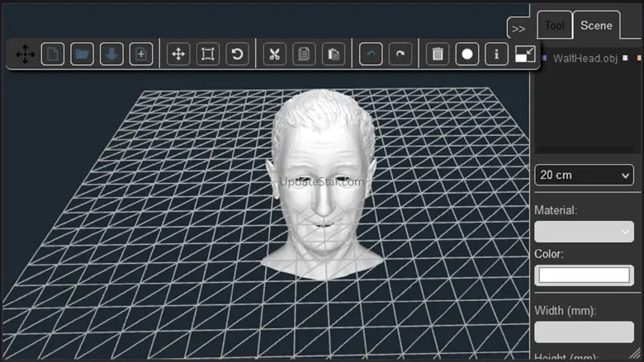Select the Rotate tool
Screen dimensions: 644x362
[x=238, y=54]
